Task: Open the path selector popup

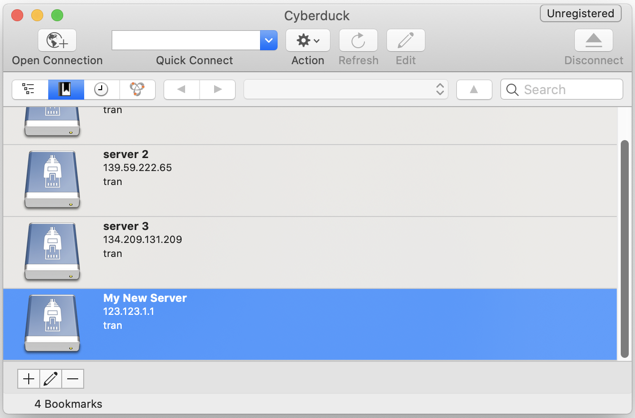Action: pos(345,89)
